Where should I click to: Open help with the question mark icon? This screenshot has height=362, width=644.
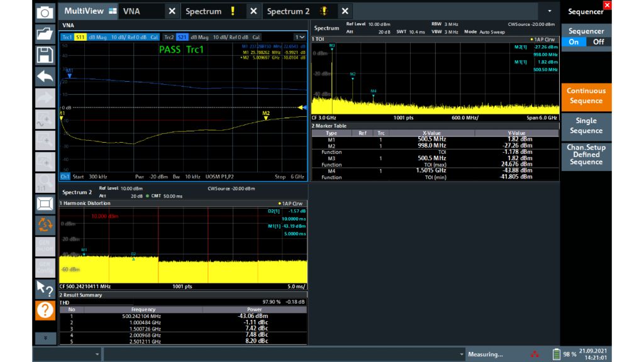click(45, 310)
